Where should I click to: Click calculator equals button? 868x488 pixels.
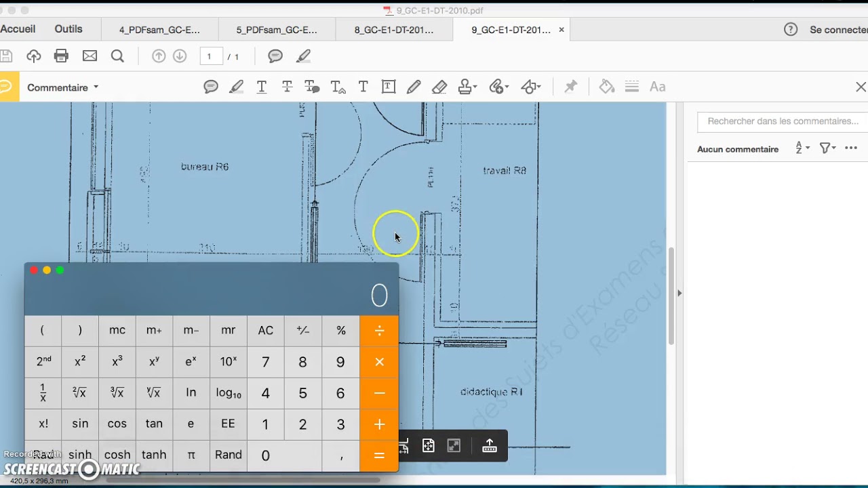[379, 455]
